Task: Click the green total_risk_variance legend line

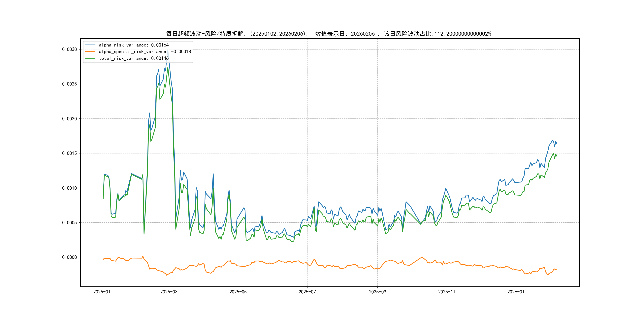Action: coord(90,58)
